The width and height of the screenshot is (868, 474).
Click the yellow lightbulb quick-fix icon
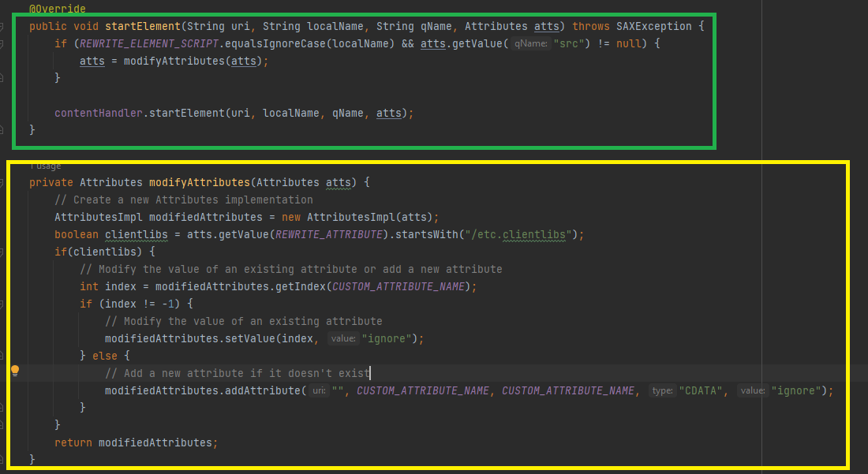click(x=14, y=372)
